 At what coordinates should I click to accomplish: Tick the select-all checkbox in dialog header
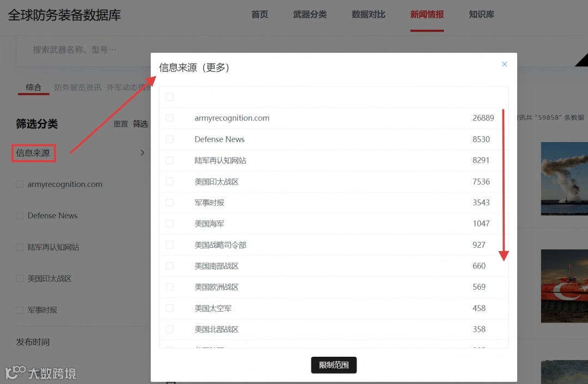(x=169, y=97)
